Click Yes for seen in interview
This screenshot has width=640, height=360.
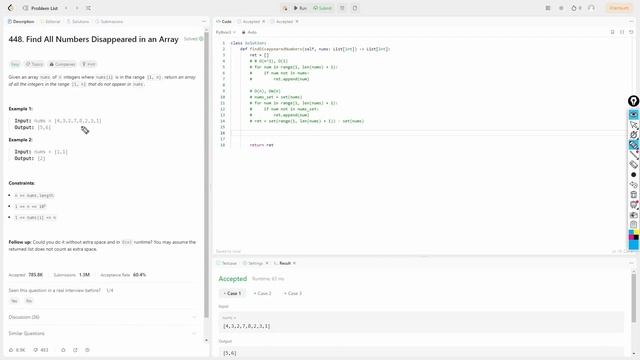(x=14, y=301)
